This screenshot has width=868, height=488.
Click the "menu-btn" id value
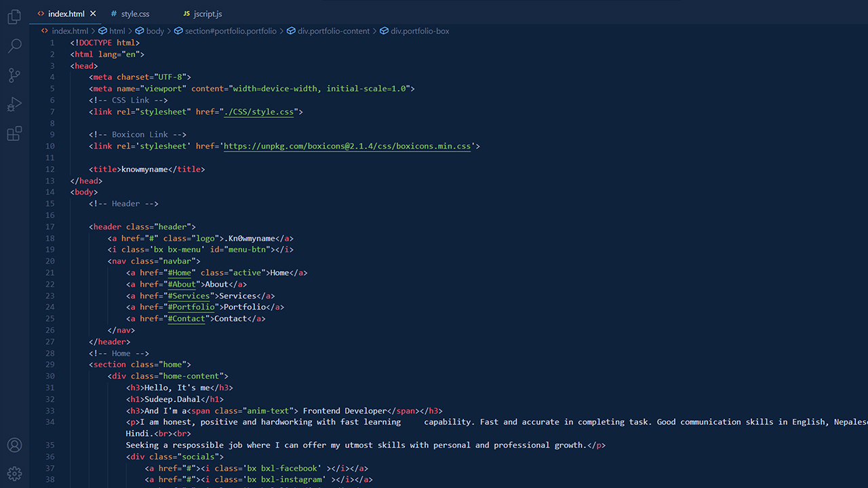pos(247,250)
